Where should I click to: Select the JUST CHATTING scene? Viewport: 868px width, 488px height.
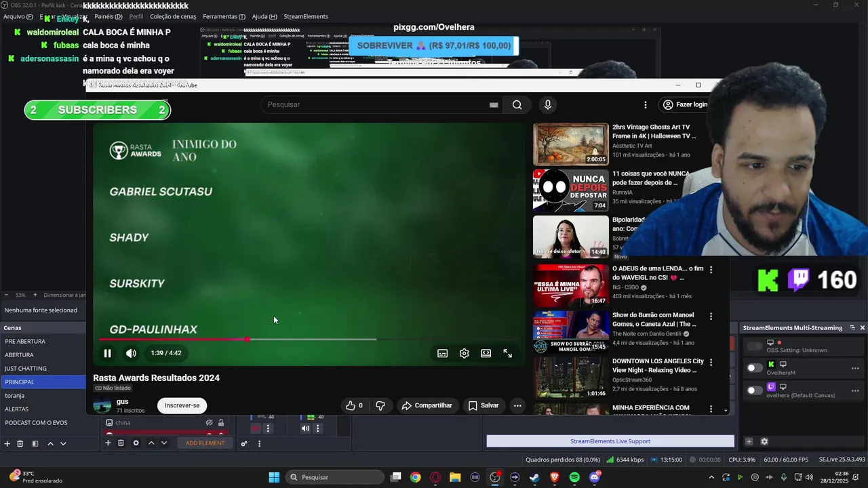pos(43,369)
